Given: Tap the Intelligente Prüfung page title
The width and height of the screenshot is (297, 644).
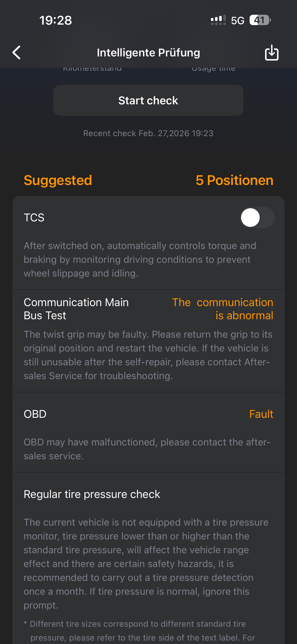Looking at the screenshot, I should pyautogui.click(x=148, y=53).
